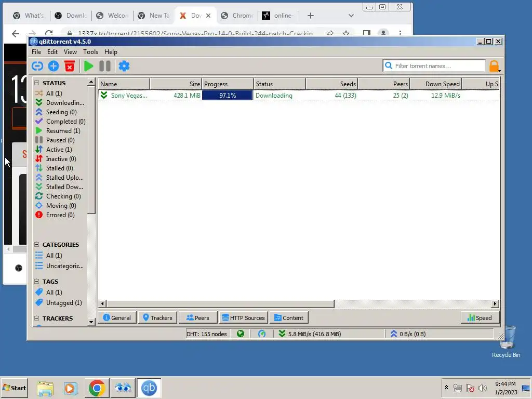
Task: Click the sidebar scroll down arrow
Action: point(91,322)
